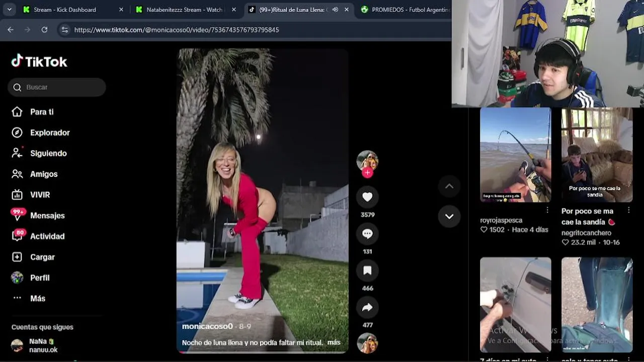Image resolution: width=644 pixels, height=362 pixels.
Task: Like the video with the heart icon
Action: point(367,197)
